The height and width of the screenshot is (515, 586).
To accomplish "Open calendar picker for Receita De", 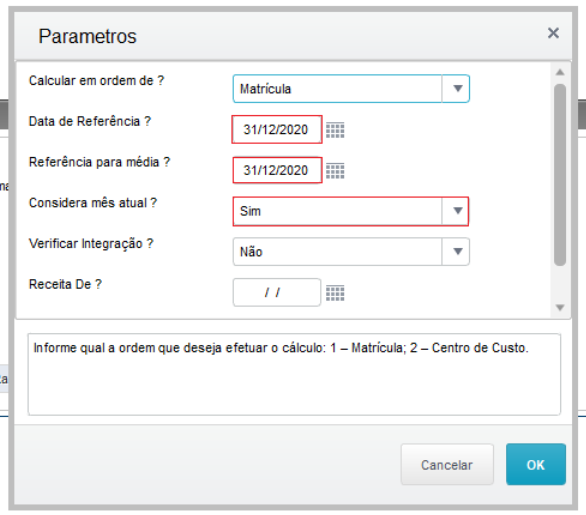I will pos(335,293).
